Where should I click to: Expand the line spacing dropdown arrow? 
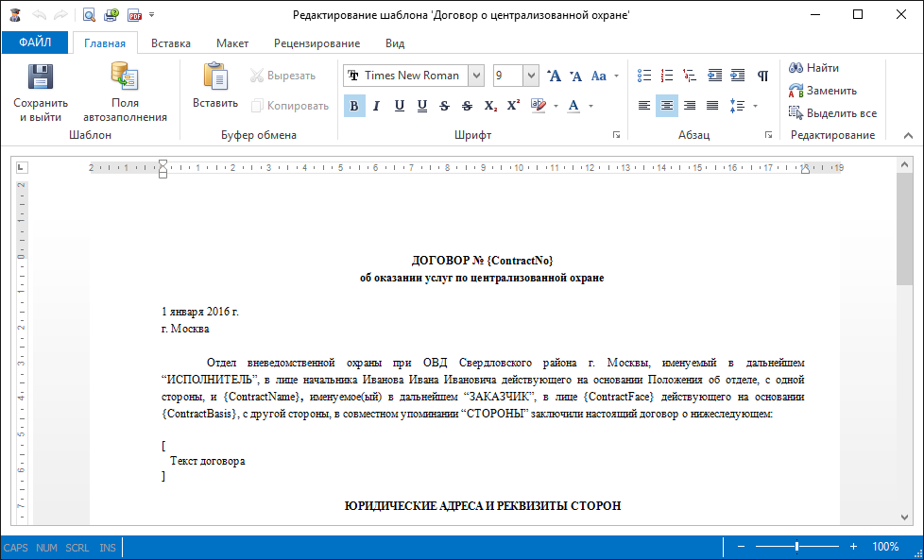pos(756,106)
